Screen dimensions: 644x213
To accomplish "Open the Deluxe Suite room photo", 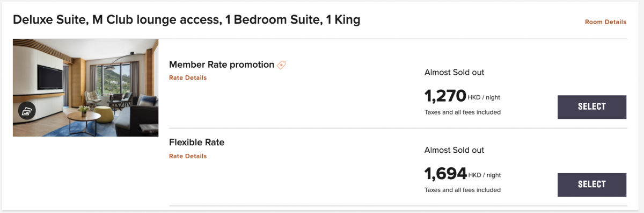I will [85, 88].
